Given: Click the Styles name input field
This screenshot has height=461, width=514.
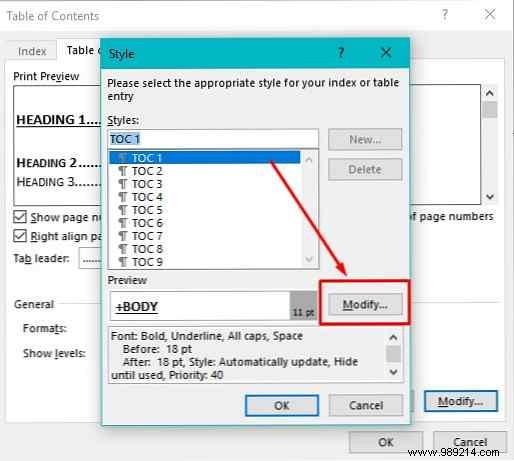Looking at the screenshot, I should (213, 139).
